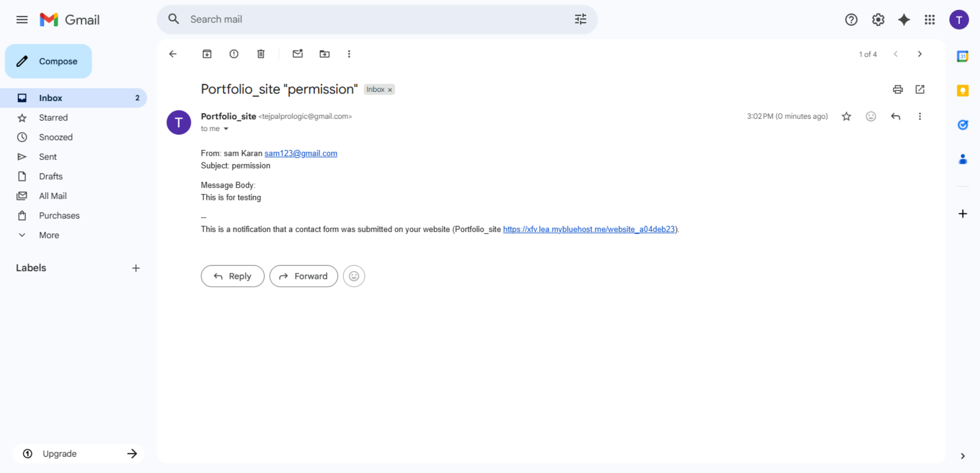Archive the open email
This screenshot has width=980, height=473.
[x=207, y=53]
